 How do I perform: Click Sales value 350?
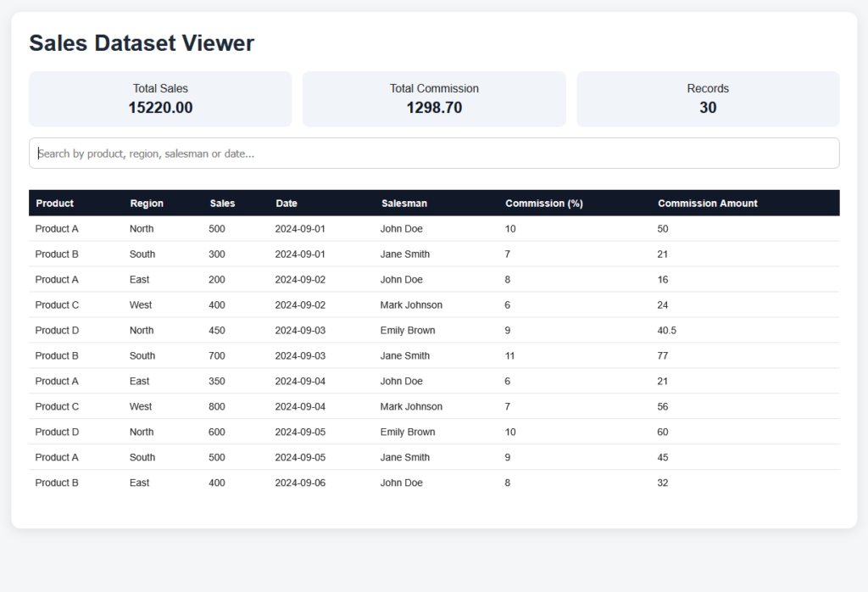point(217,382)
